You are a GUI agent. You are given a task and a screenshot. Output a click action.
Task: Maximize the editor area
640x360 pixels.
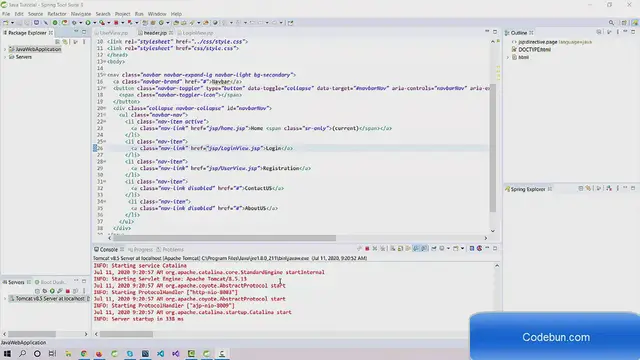coord(495,32)
